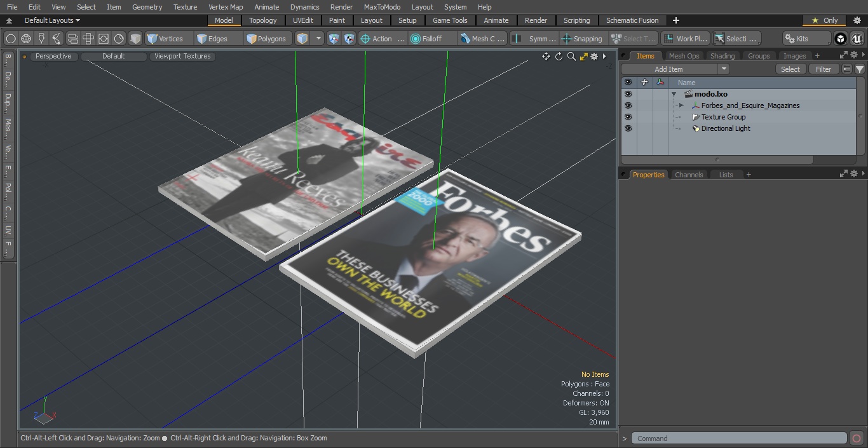Click the first blue shield selection icon

click(334, 39)
